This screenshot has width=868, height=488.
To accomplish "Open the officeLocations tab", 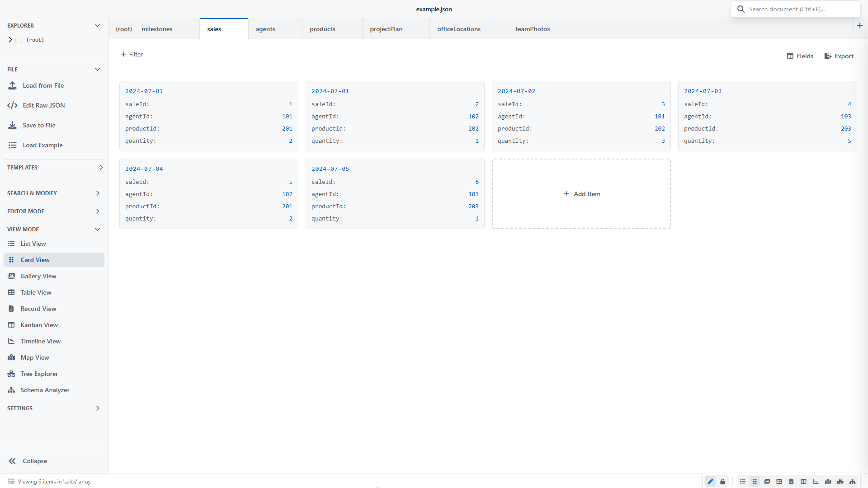I will [x=458, y=28].
